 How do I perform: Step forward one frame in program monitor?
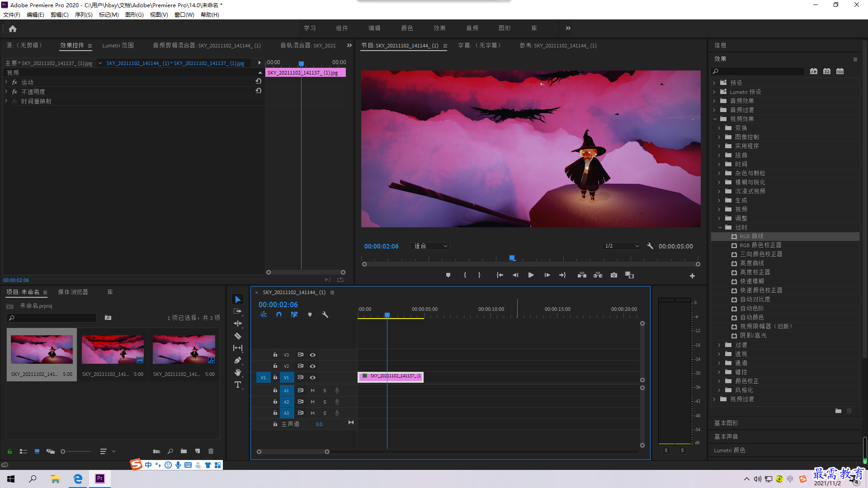[x=547, y=275]
